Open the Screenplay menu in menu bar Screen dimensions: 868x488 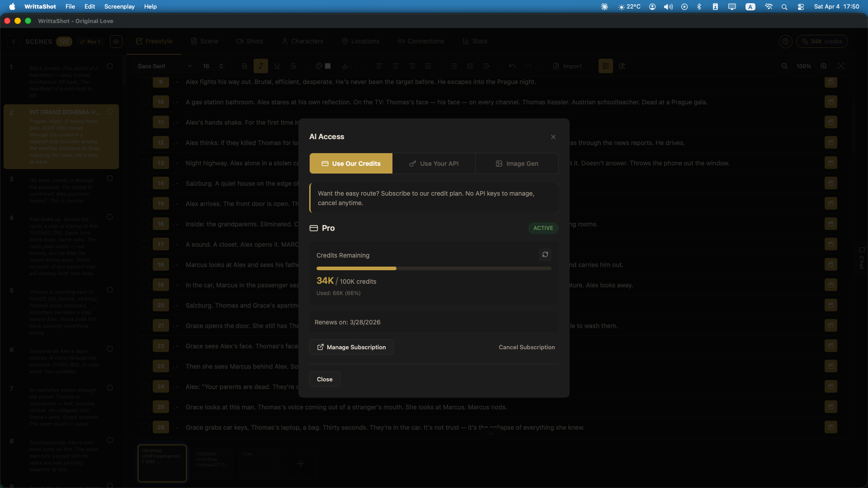[x=119, y=6]
